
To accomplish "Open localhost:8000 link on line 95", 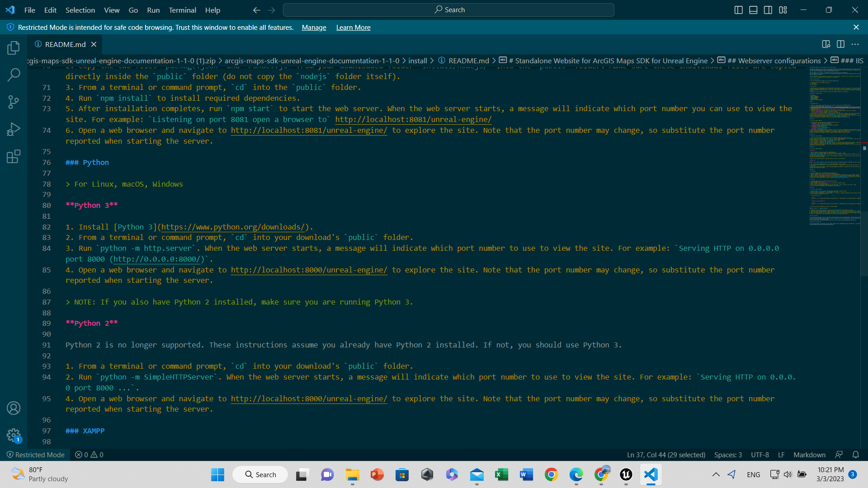I will (309, 399).
